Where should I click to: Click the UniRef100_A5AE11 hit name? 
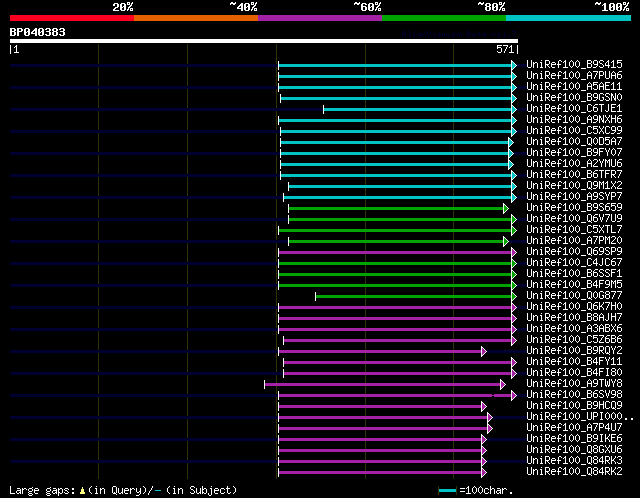tap(574, 87)
